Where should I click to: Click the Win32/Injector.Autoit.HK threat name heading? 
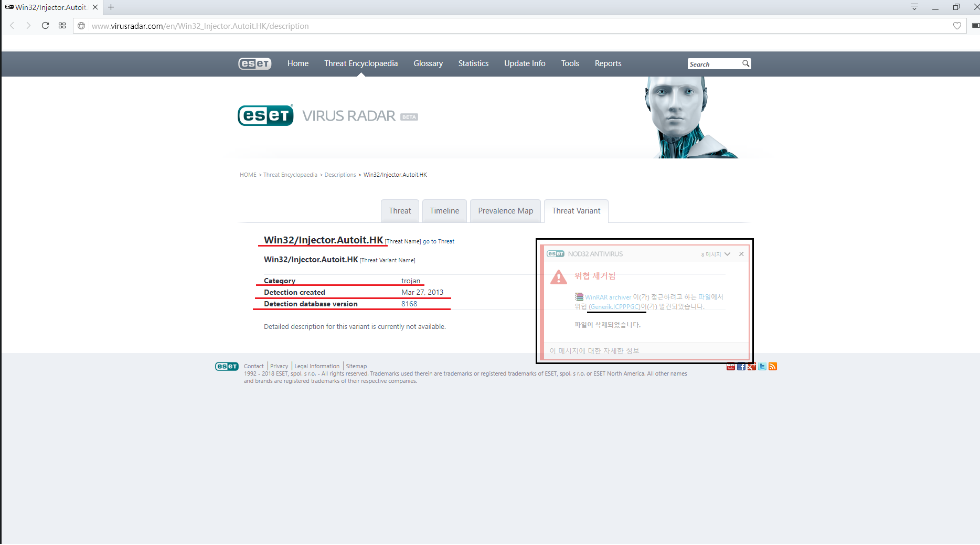tap(323, 240)
